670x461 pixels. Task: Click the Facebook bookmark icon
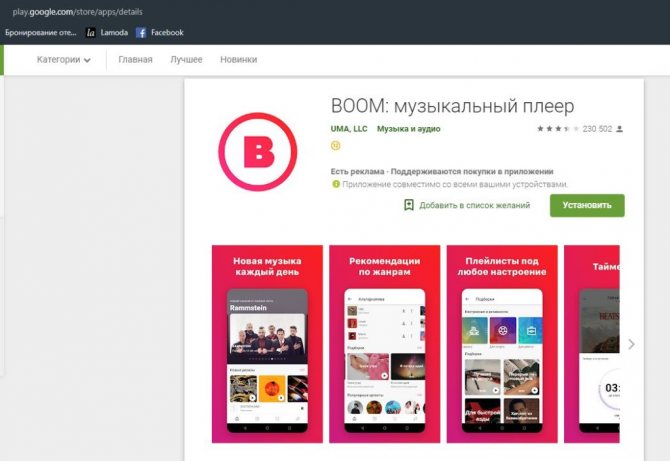pos(142,33)
